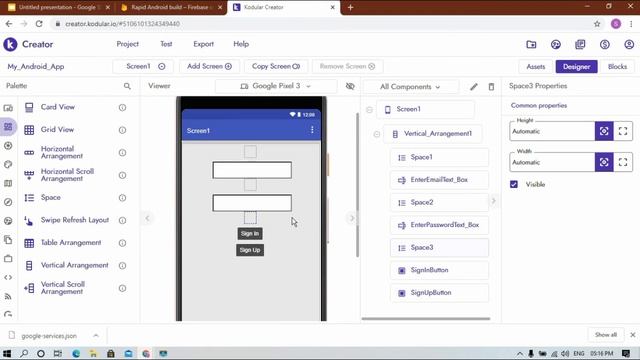Image resolution: width=640 pixels, height=360 pixels.
Task: Open the project folder icon in header
Action: tap(531, 44)
